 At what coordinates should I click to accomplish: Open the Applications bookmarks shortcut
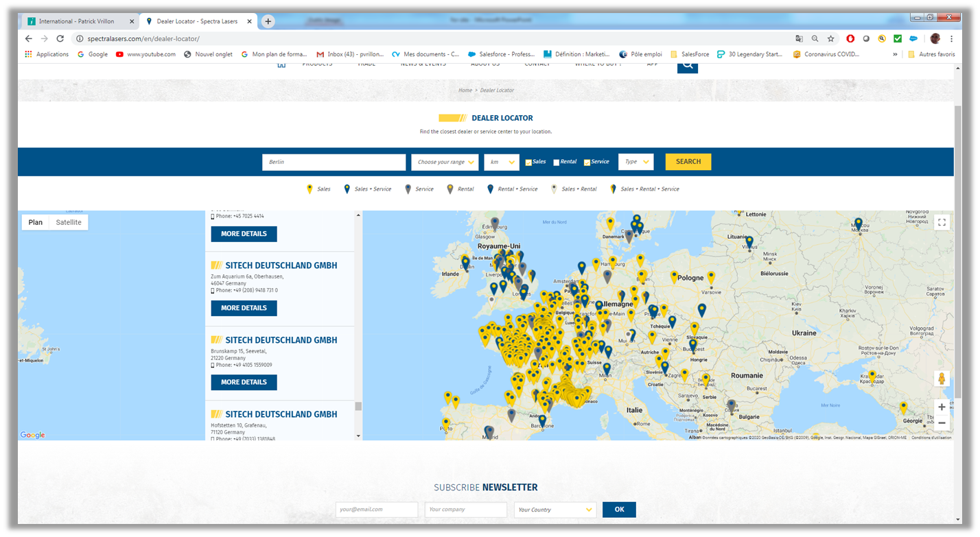pos(47,54)
